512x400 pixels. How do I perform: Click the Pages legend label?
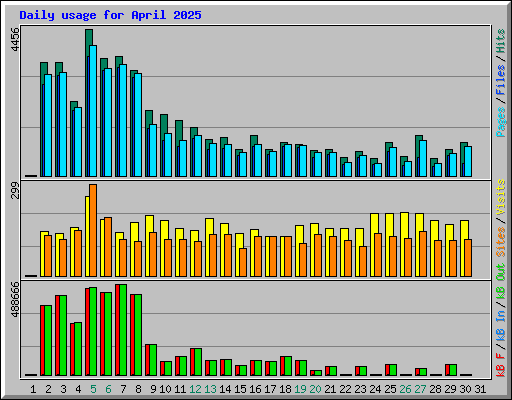coord(501,122)
